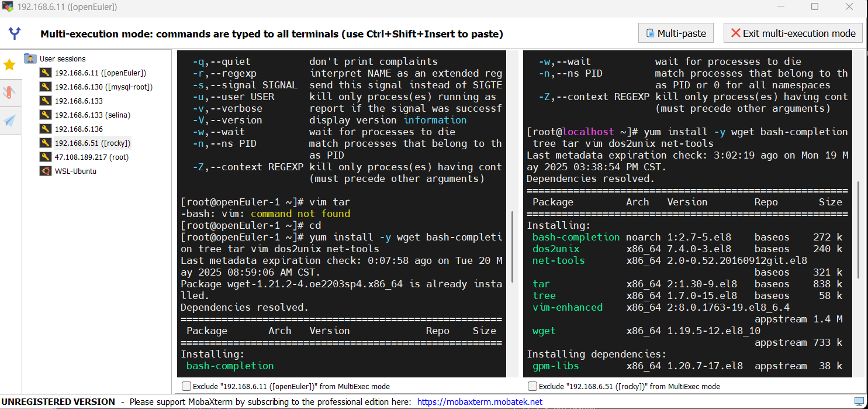
Task: Click 'vim-enhanced' package in rocky terminal
Action: pyautogui.click(x=567, y=307)
